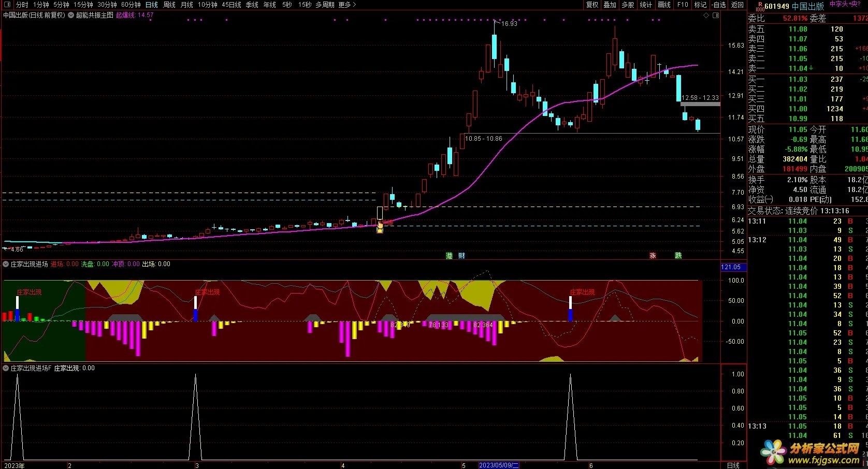Click the green 跌 marker icon

click(678, 256)
